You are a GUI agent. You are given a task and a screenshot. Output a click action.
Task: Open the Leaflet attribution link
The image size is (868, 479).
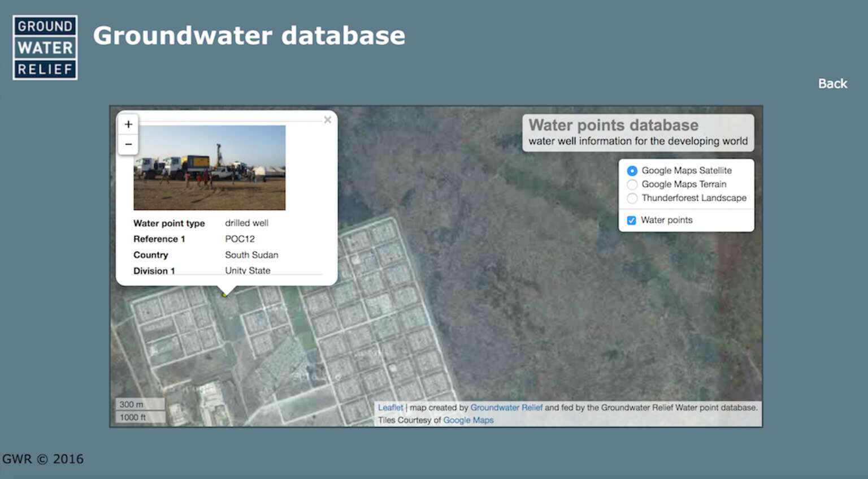[x=390, y=407]
